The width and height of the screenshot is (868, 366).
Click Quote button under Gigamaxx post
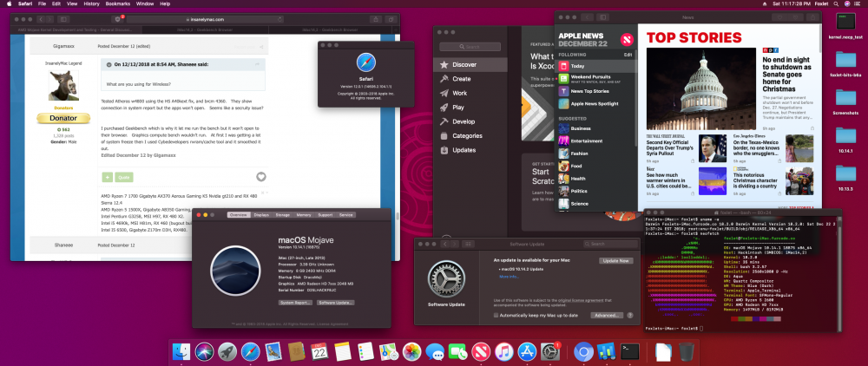pyautogui.click(x=124, y=178)
